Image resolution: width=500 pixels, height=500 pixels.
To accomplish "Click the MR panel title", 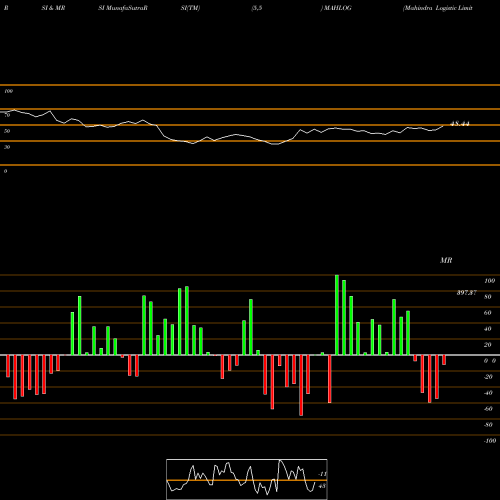I will (446, 260).
